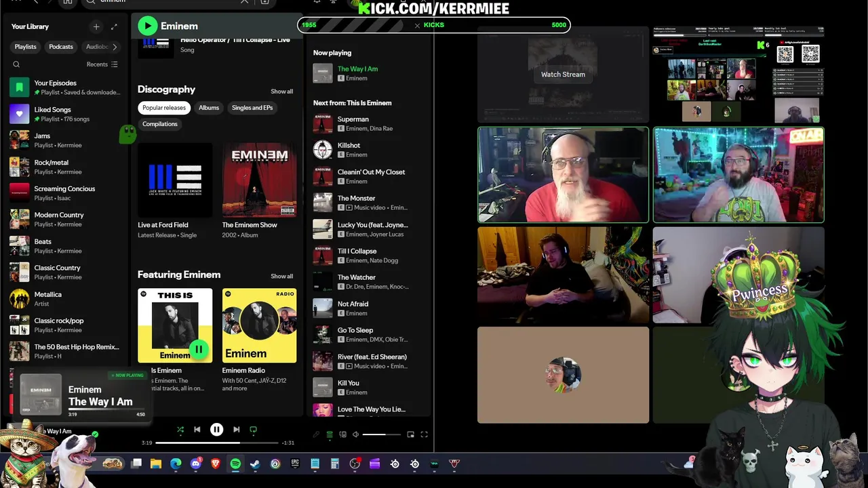This screenshot has width=868, height=488.
Task: Create a playlist with the plus icon in Your Library
Action: click(96, 26)
